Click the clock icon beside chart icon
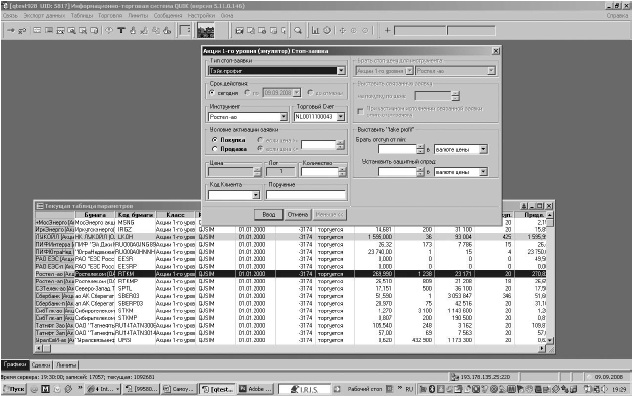 pyautogui.click(x=327, y=30)
